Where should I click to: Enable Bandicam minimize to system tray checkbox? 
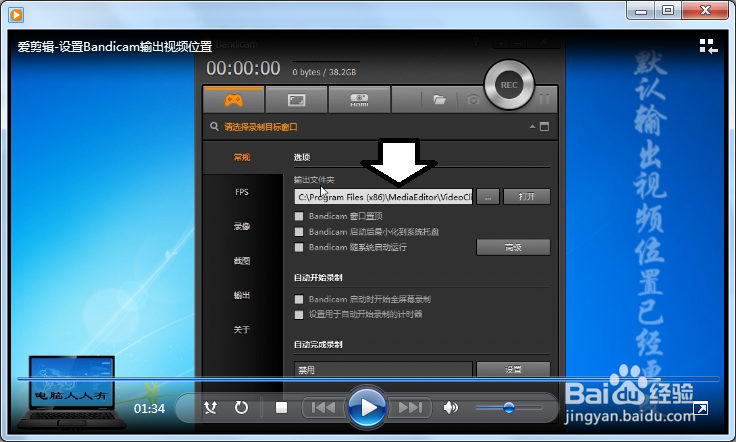[299, 231]
